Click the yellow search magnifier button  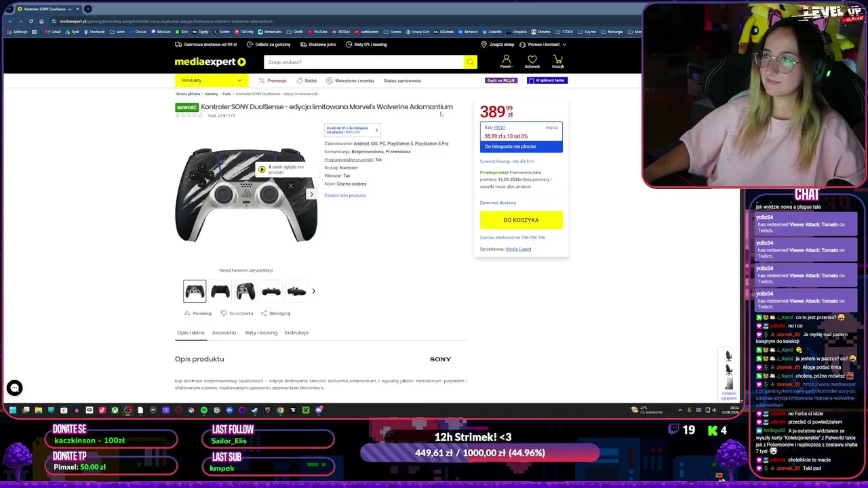tap(470, 62)
